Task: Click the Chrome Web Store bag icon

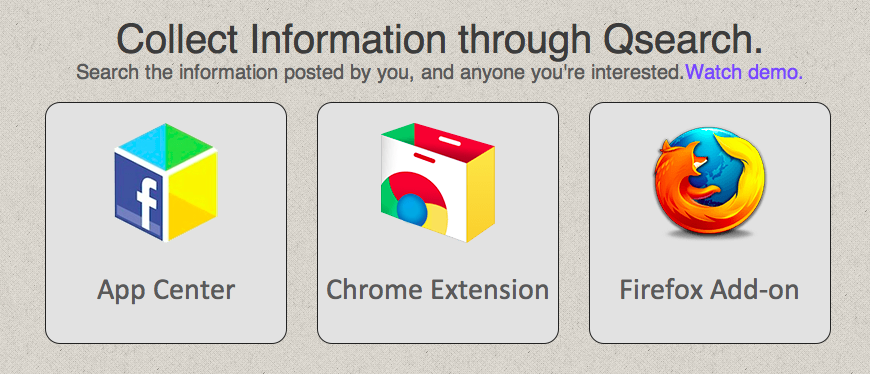Action: [437, 183]
